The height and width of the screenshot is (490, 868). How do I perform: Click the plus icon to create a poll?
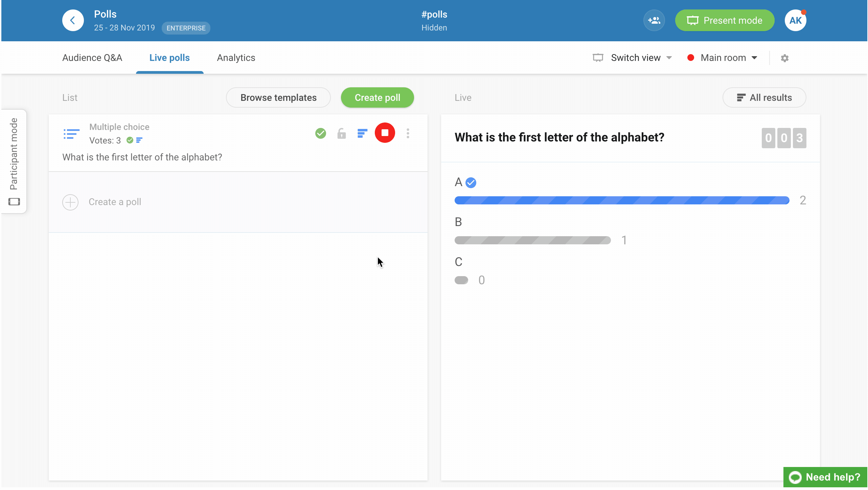click(70, 202)
